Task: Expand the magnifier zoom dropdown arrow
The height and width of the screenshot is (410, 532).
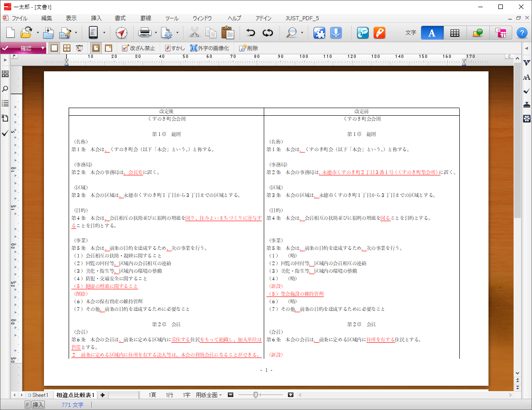Action: click(302, 33)
